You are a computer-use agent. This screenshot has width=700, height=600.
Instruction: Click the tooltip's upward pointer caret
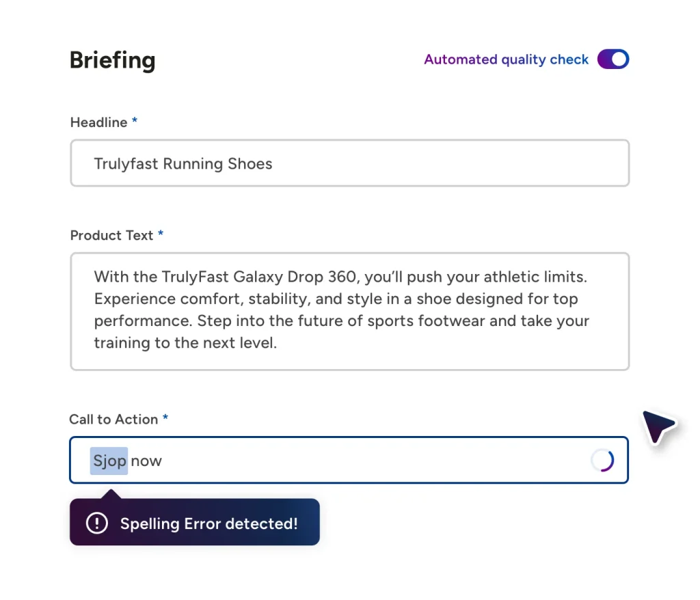pos(111,494)
